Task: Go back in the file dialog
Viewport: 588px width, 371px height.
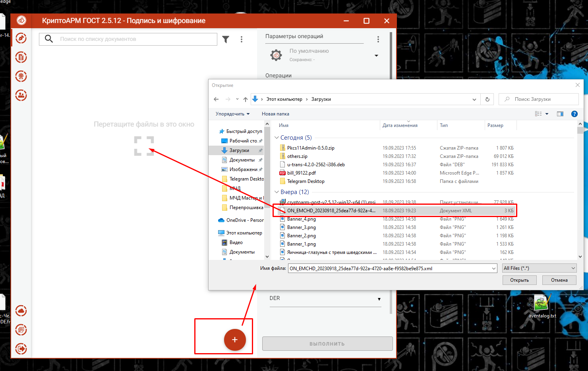Action: coord(216,99)
